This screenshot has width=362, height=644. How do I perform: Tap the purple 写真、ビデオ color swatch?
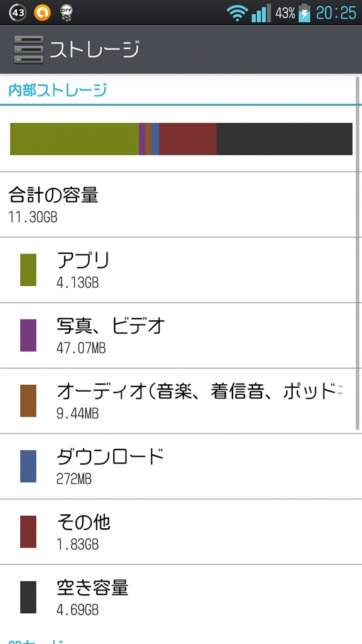pyautogui.click(x=28, y=336)
